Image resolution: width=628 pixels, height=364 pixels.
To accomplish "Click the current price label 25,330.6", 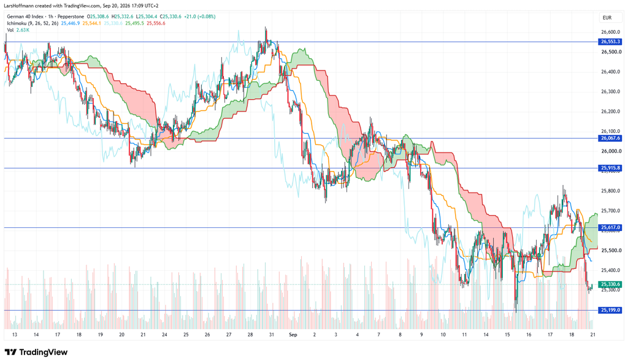I will point(610,284).
